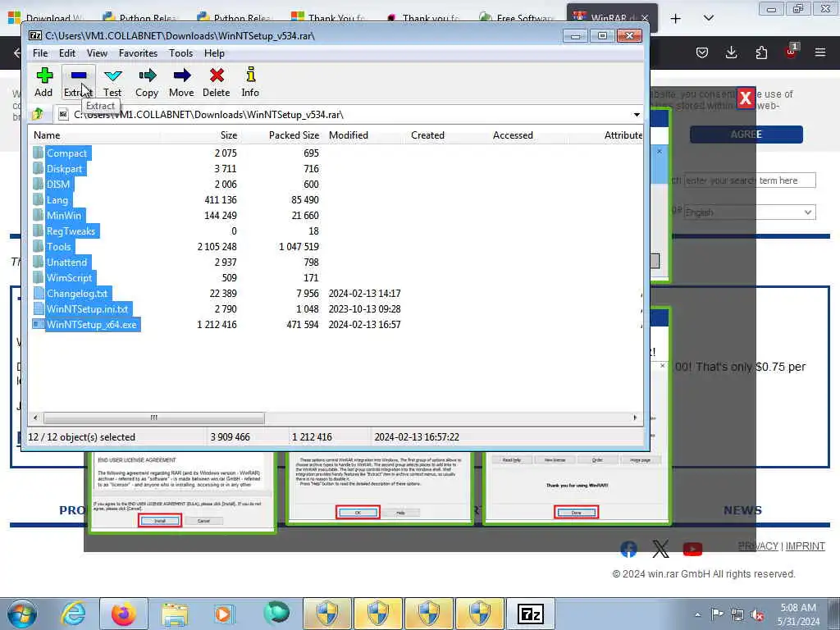Switch to the first Python Release tab
Viewport: 840px width, 630px height.
(x=140, y=18)
